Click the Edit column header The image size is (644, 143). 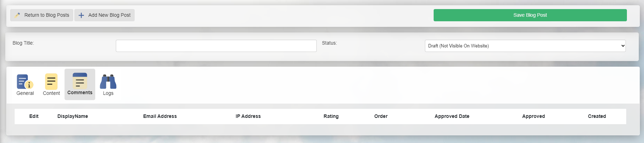pyautogui.click(x=34, y=116)
